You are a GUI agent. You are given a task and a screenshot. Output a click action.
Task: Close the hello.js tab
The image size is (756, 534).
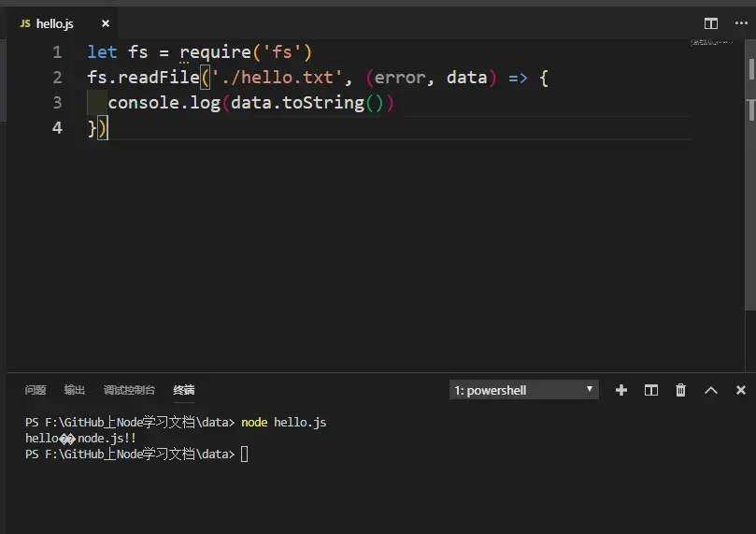(x=106, y=23)
